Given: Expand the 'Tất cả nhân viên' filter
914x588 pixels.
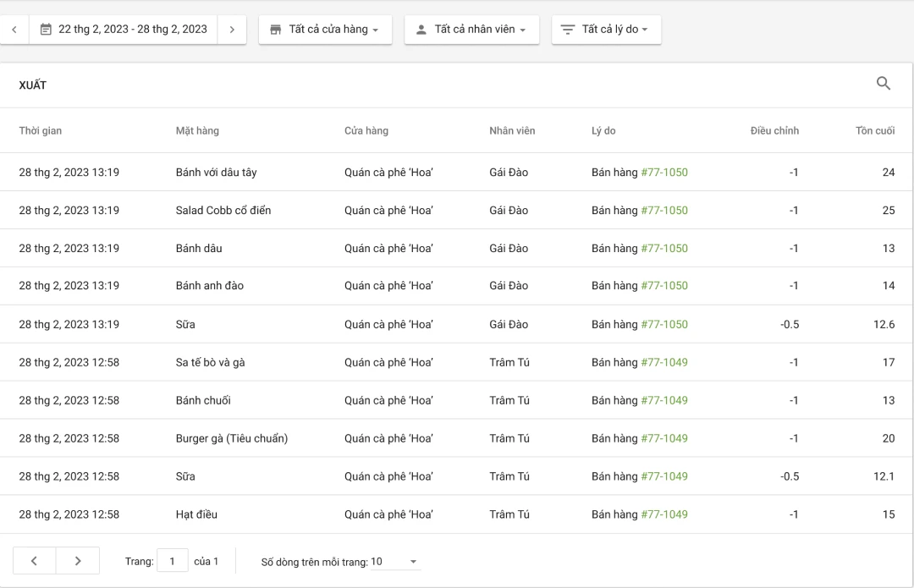Looking at the screenshot, I should 471,30.
